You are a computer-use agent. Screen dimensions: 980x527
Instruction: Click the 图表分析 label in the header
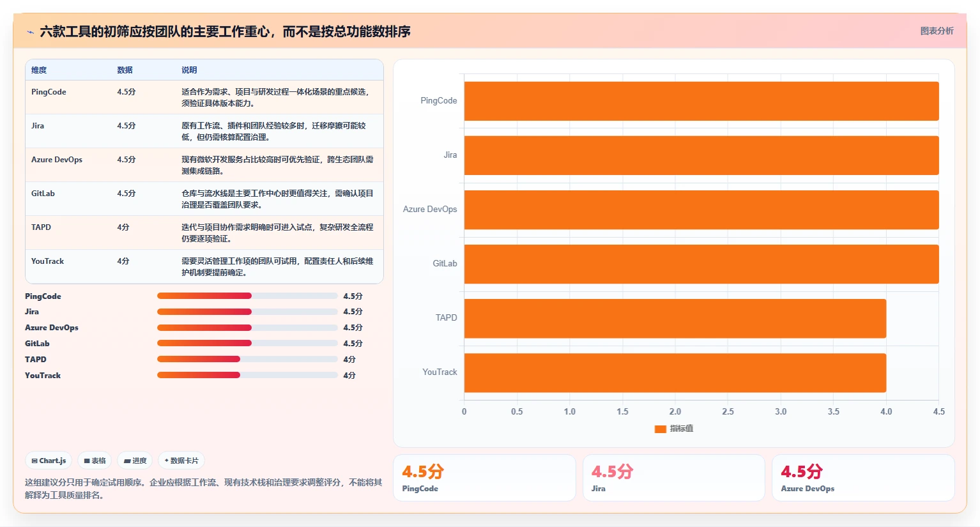click(x=937, y=31)
